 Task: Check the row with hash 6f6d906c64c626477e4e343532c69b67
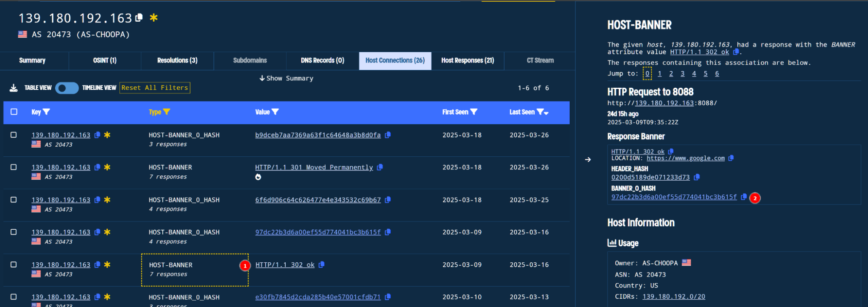coord(14,200)
